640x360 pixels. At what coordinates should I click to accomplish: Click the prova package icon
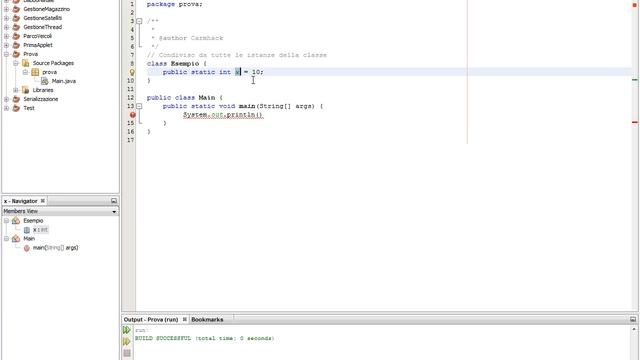(x=35, y=72)
